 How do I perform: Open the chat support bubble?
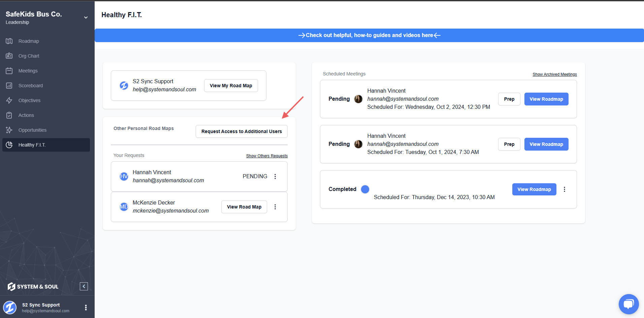point(629,304)
